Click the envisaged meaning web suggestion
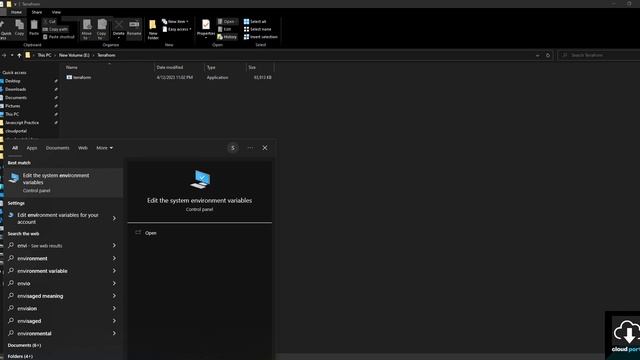This screenshot has height=360, width=640. 40,296
